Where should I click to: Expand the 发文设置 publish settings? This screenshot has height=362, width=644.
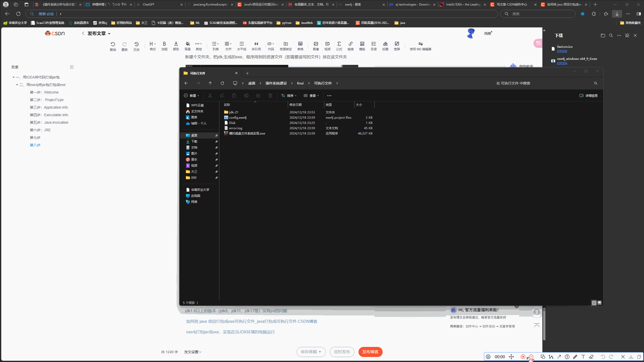click(193, 352)
